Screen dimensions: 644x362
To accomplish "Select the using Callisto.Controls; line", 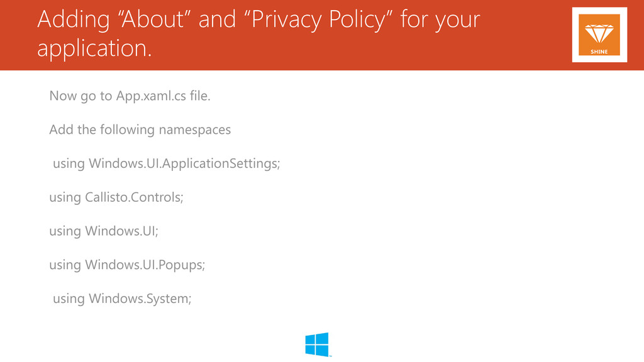I will [x=116, y=197].
